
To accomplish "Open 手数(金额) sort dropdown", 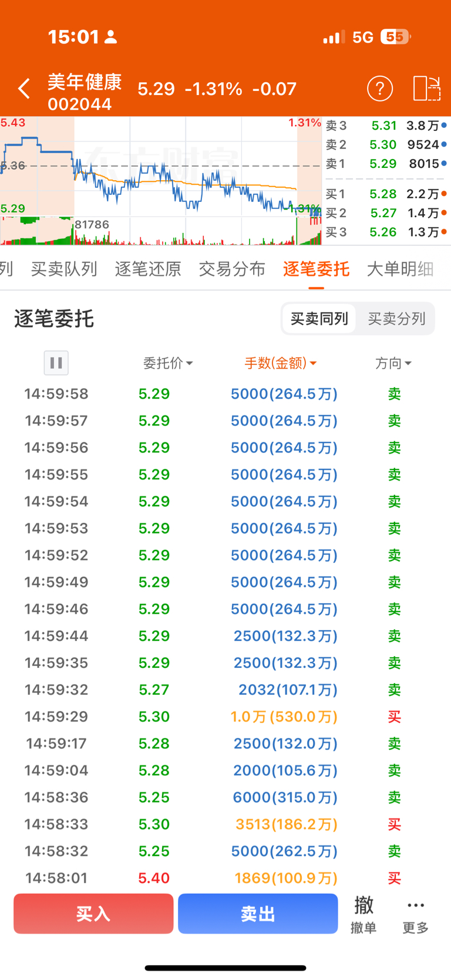I will (281, 363).
